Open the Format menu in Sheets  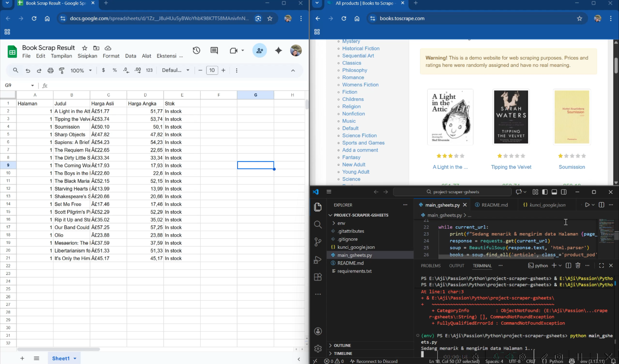(111, 56)
